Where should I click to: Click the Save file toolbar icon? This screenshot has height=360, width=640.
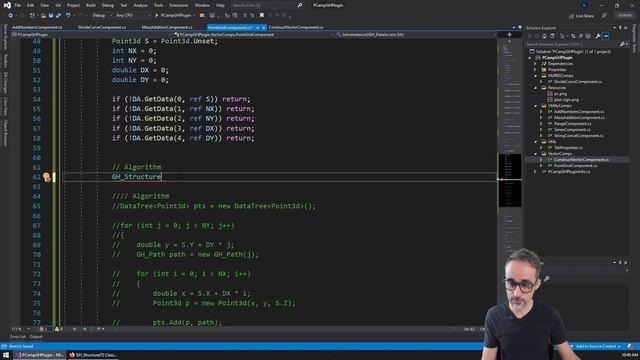[x=51, y=16]
